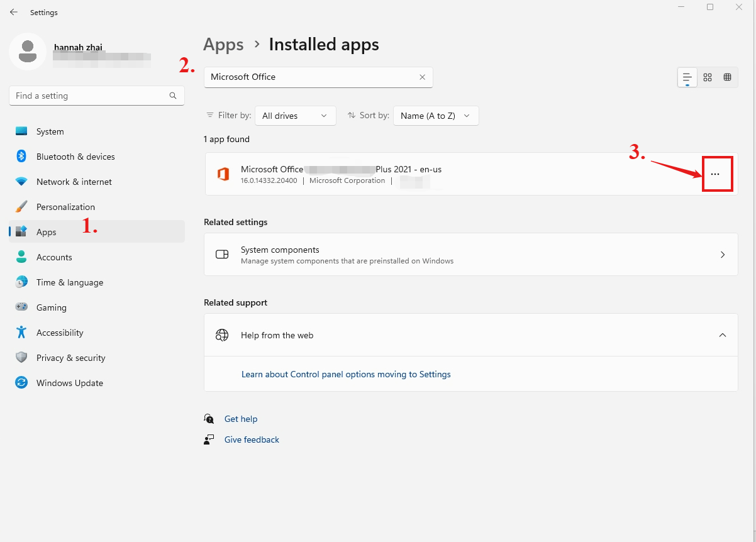
Task: Collapse Help from the web section
Action: [723, 335]
